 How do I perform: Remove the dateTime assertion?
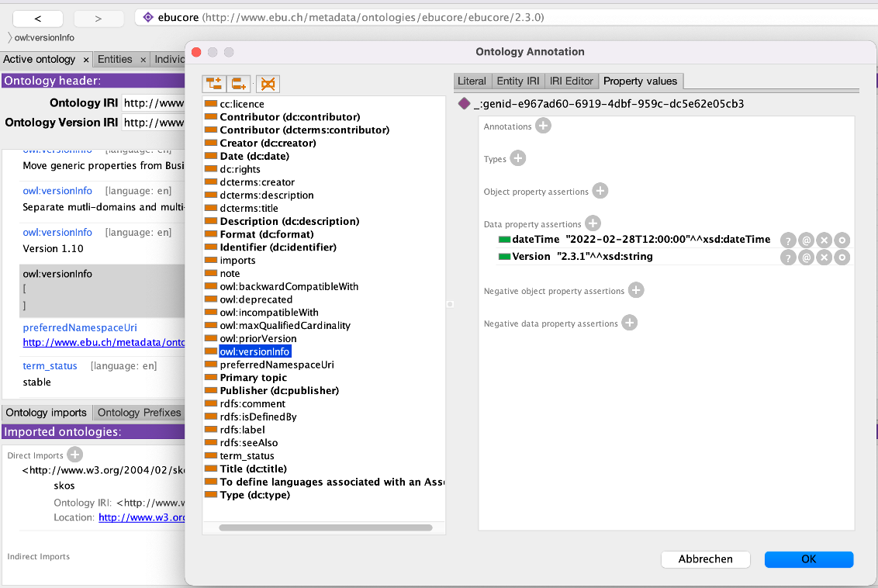[x=824, y=240]
